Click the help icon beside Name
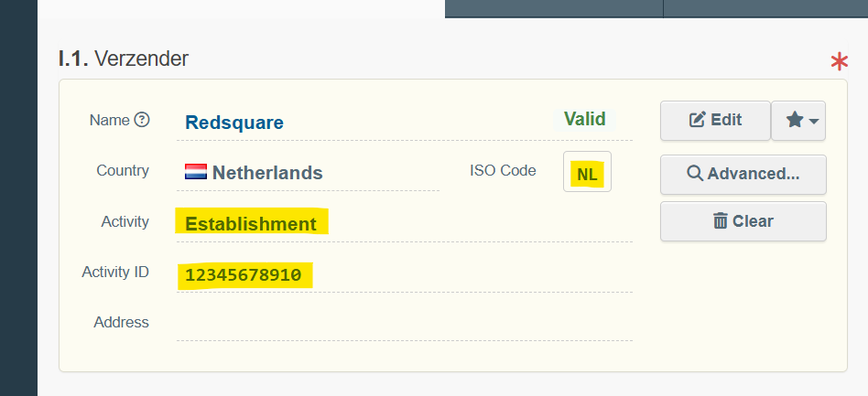 pyautogui.click(x=142, y=120)
